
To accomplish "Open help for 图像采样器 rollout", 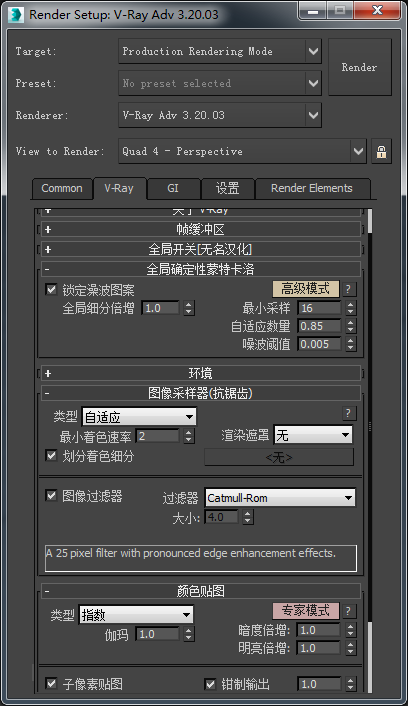I will tap(348, 413).
